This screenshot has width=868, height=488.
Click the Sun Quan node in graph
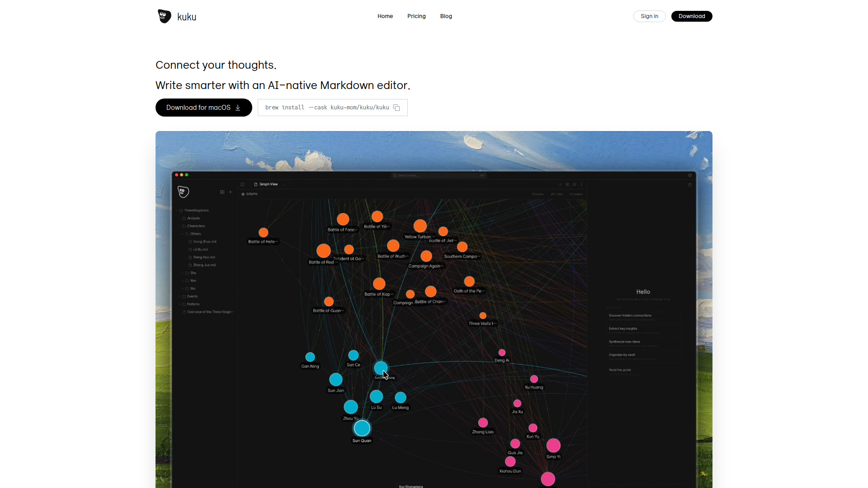point(362,428)
